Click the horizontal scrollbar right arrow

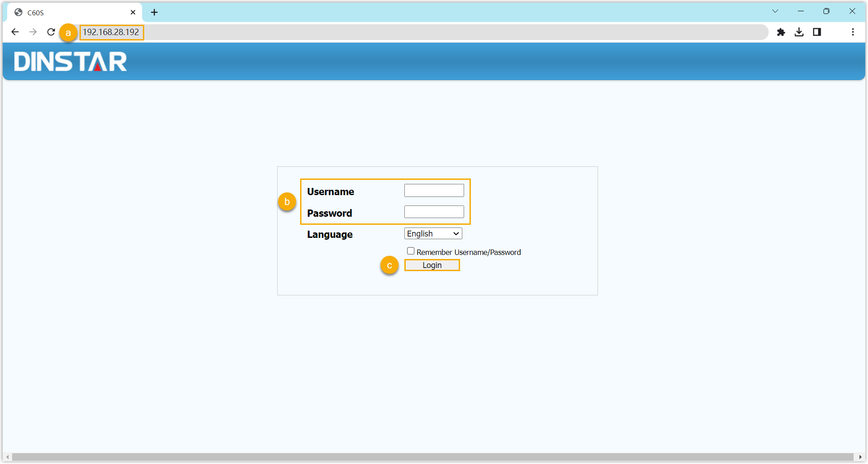point(860,457)
